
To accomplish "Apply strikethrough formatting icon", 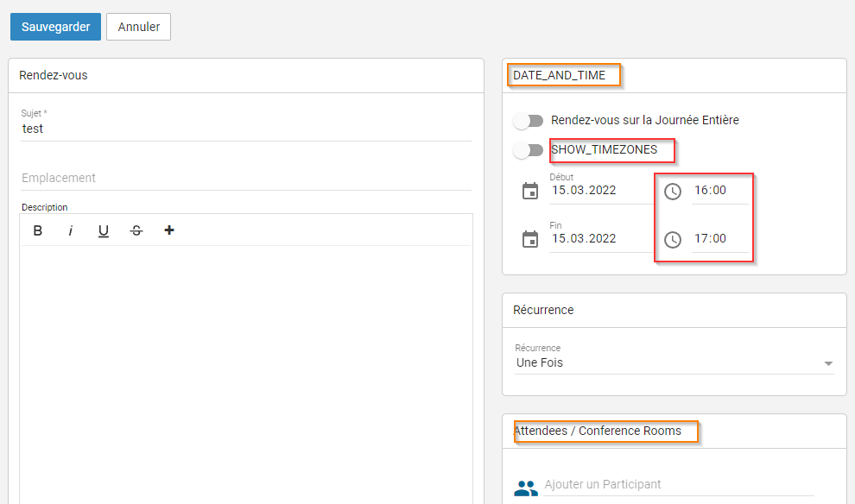I will tap(136, 230).
